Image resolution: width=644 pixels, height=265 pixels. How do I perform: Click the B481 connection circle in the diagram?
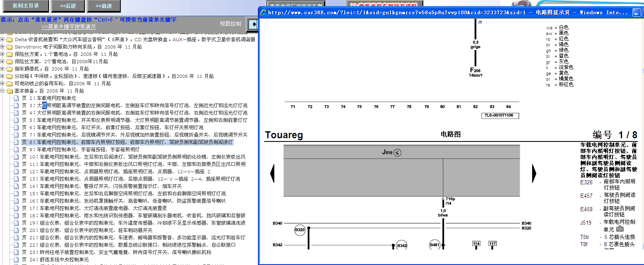point(435,245)
